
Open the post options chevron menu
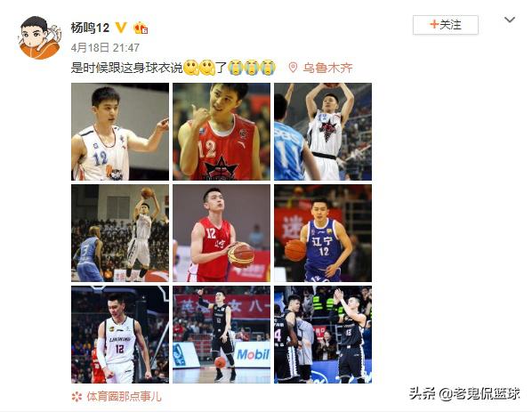[510, 20]
